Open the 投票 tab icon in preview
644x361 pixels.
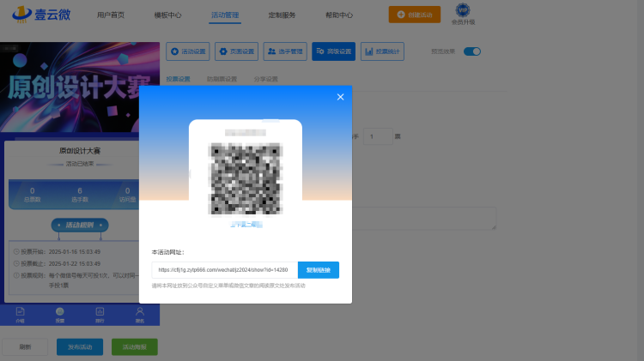(x=60, y=315)
